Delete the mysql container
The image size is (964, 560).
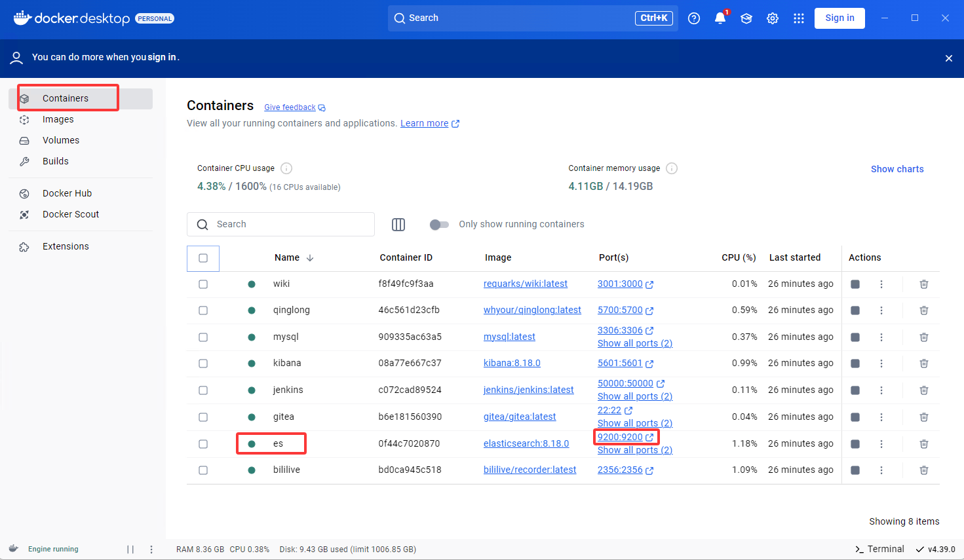(x=924, y=337)
